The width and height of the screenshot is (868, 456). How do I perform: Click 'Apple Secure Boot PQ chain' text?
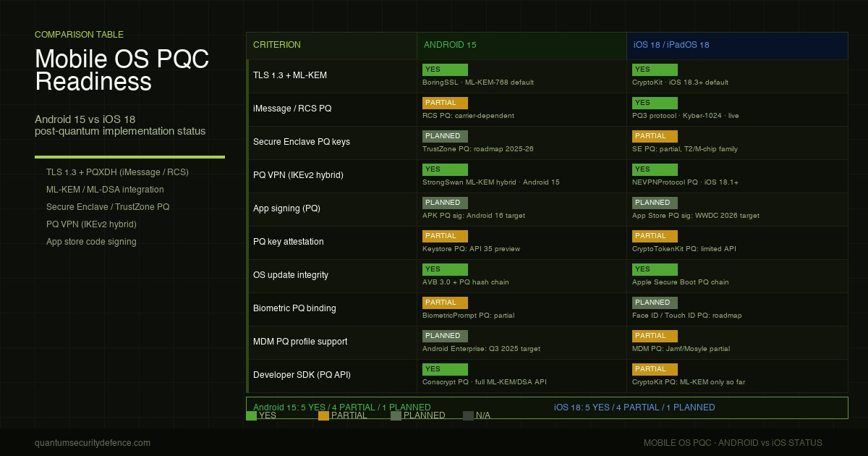[681, 282]
